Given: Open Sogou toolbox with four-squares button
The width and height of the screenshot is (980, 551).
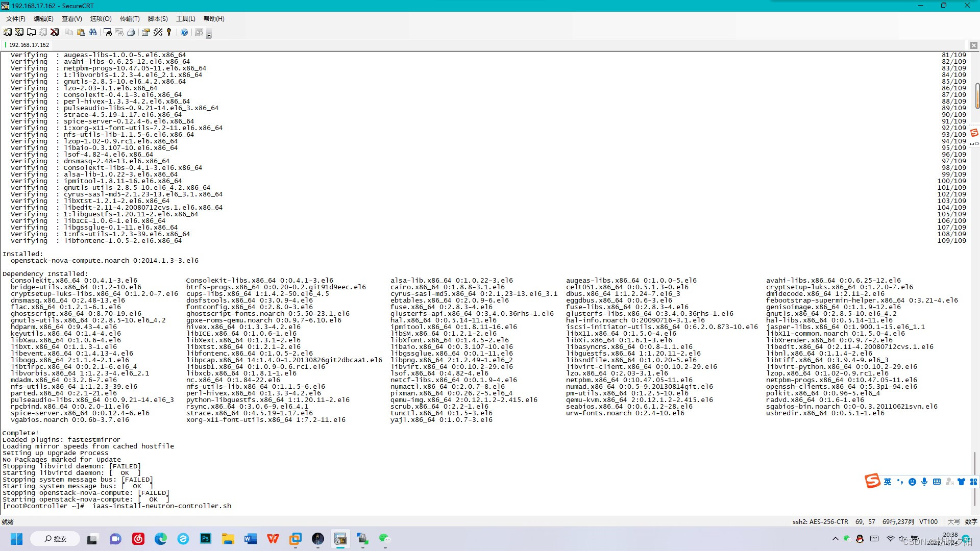Looking at the screenshot, I should tap(973, 482).
